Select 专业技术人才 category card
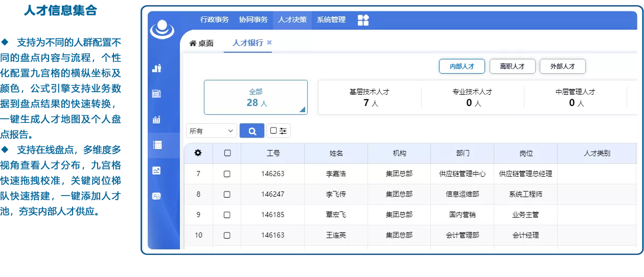 click(x=472, y=97)
